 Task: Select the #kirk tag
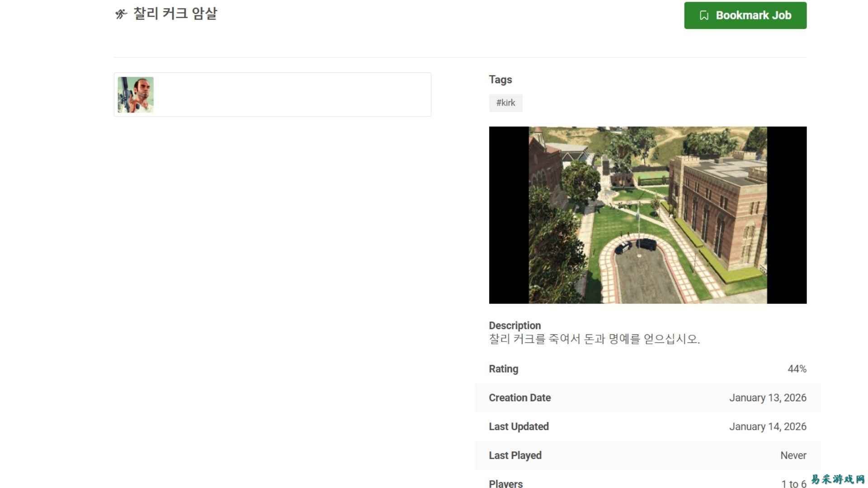pos(505,103)
